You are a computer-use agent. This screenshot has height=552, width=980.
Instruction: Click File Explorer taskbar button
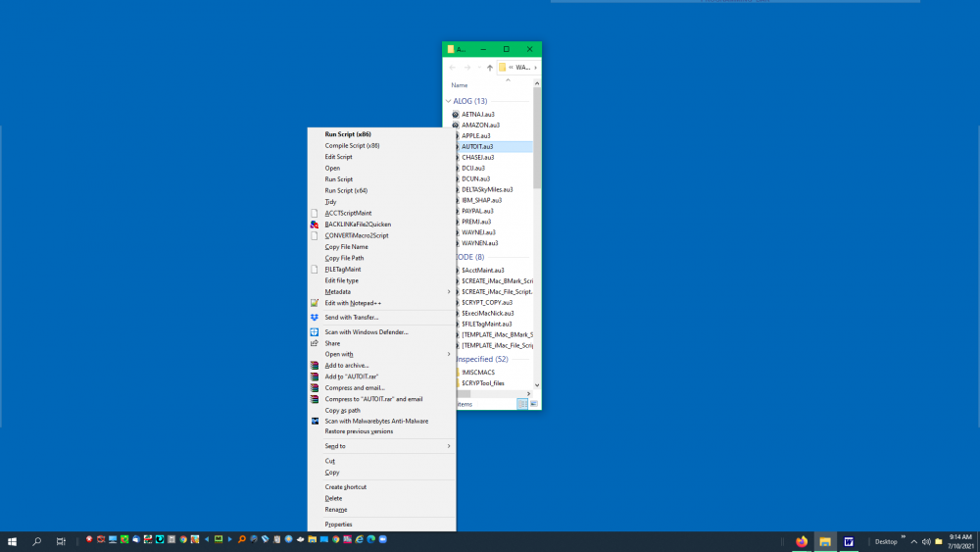click(825, 541)
